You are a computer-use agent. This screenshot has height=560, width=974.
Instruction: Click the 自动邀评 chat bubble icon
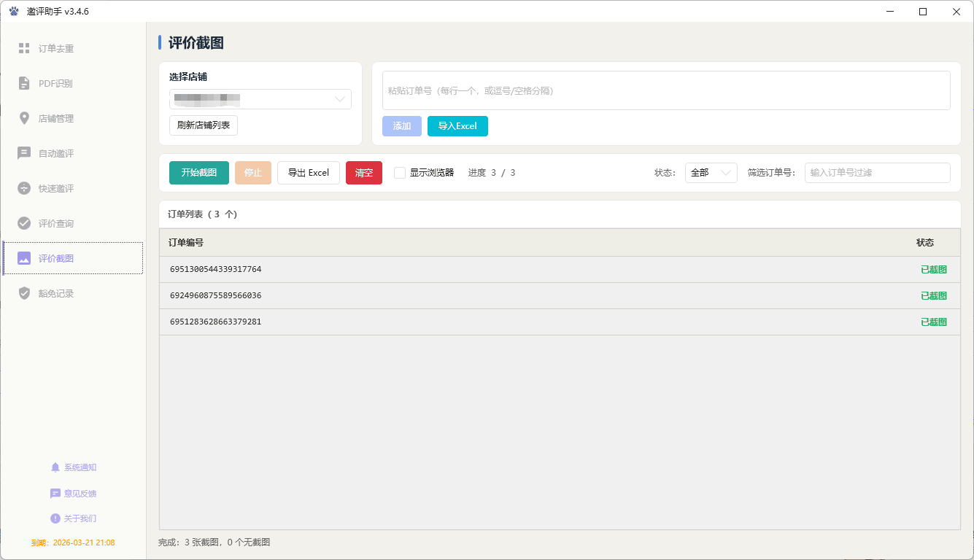[24, 153]
